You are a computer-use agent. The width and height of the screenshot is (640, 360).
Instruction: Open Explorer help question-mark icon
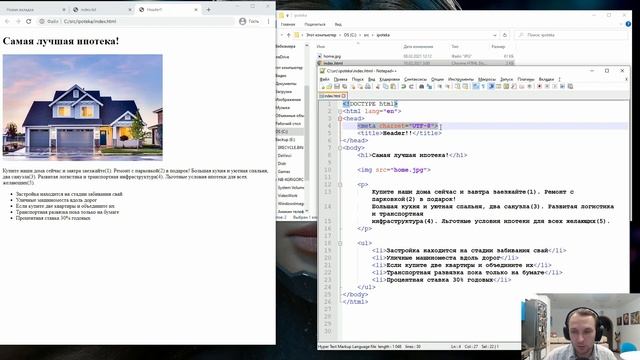(628, 24)
